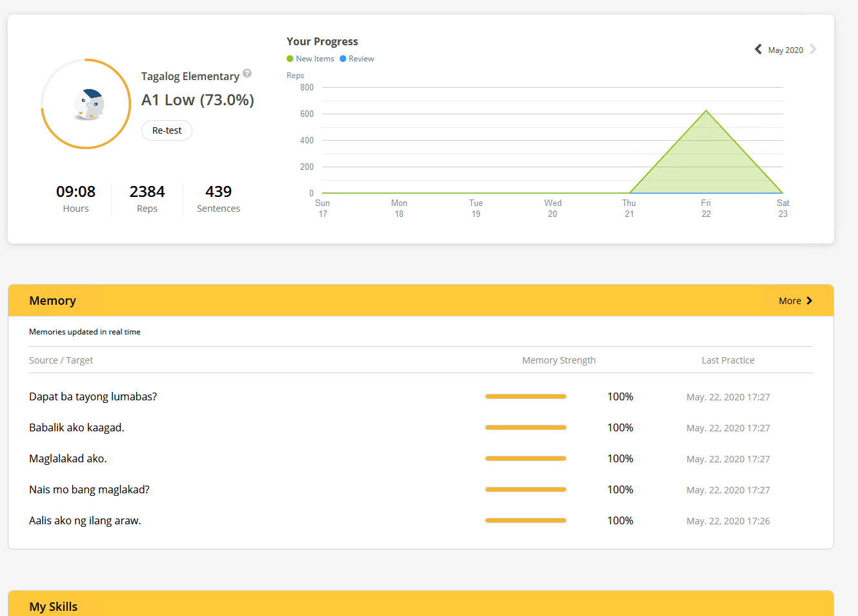Go to next month in progress chart
The width and height of the screenshot is (858, 616).
(x=813, y=49)
